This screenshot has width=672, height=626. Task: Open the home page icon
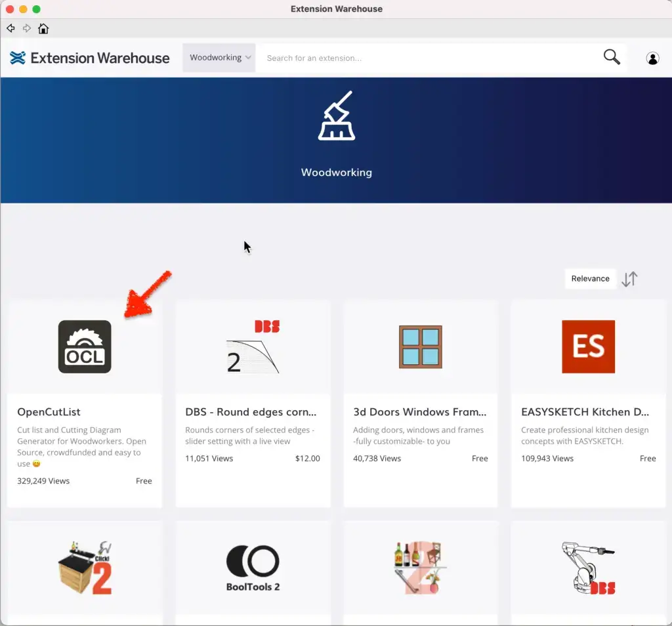pyautogui.click(x=43, y=28)
